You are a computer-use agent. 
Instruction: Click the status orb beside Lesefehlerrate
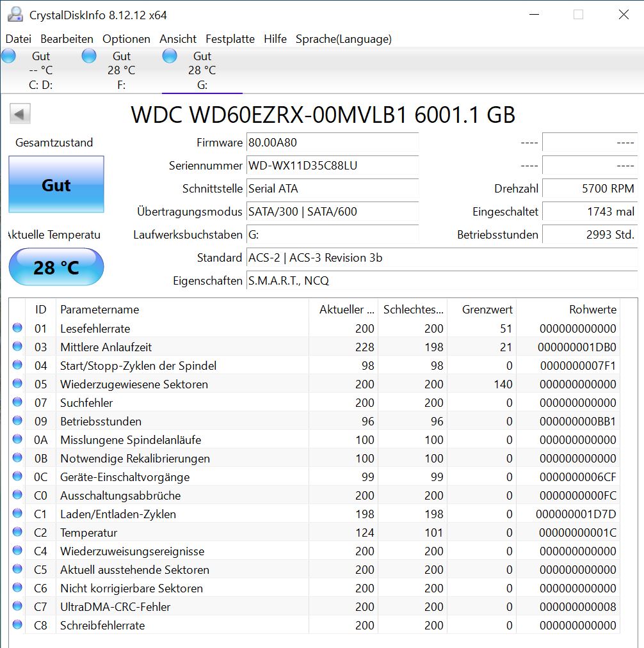(x=17, y=329)
